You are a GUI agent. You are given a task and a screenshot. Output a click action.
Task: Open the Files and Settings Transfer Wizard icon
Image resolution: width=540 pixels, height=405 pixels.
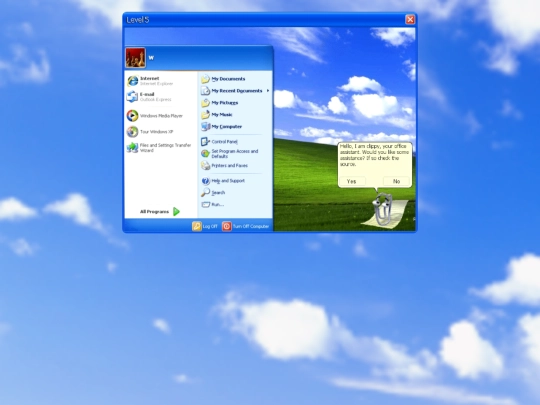coord(133,147)
